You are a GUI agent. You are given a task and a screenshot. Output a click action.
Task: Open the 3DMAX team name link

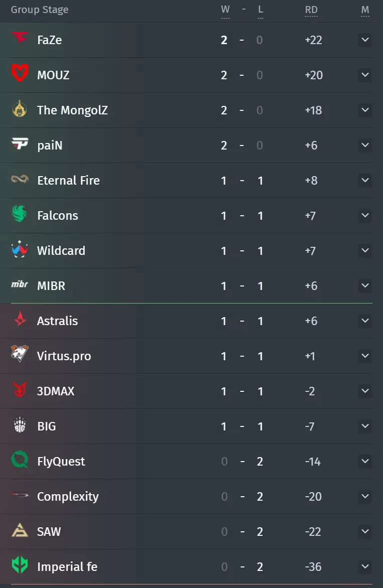point(56,391)
